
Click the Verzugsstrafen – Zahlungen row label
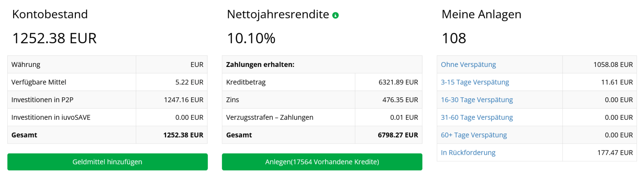270,117
